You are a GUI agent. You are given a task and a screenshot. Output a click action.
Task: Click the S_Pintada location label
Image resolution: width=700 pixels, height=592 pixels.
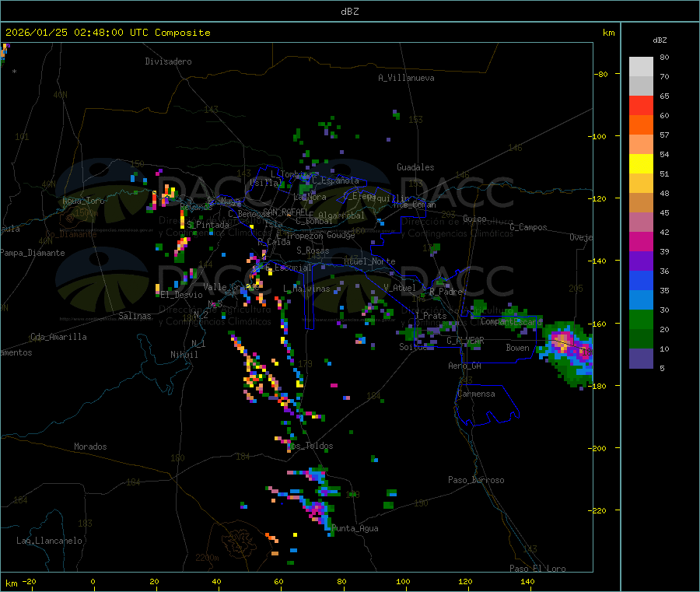[208, 225]
